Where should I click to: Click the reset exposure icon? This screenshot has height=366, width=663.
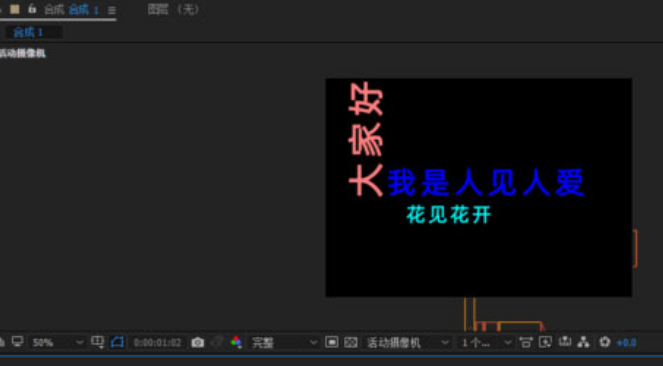(x=605, y=342)
